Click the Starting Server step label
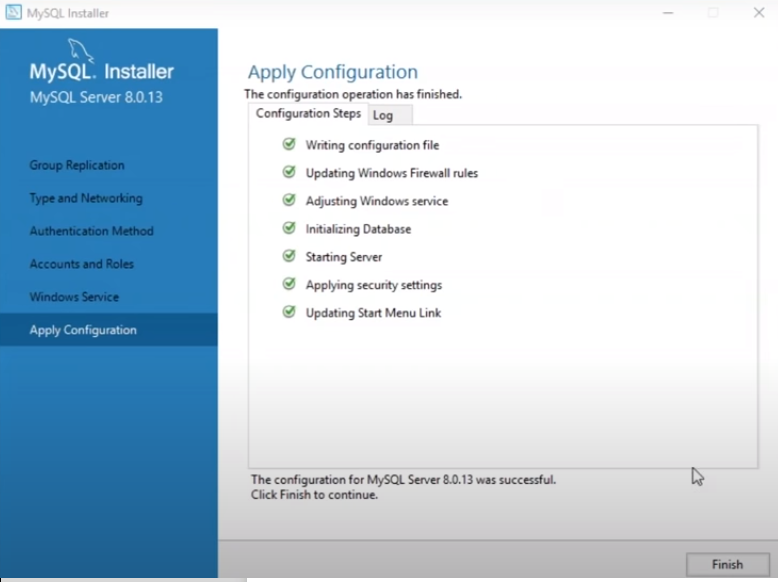The width and height of the screenshot is (778, 582). [x=344, y=257]
